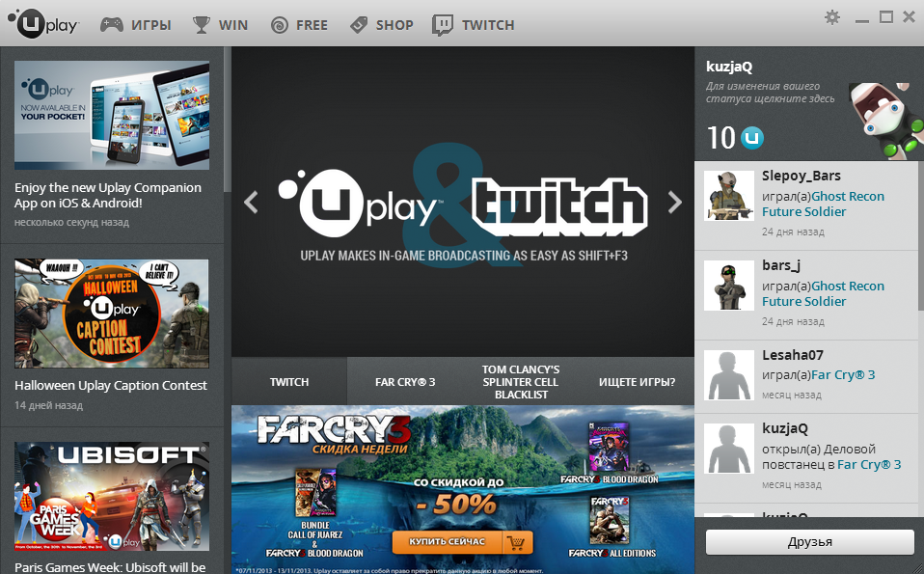Click the Uplay & Twitch banner
The width and height of the screenshot is (924, 574).
[463, 202]
